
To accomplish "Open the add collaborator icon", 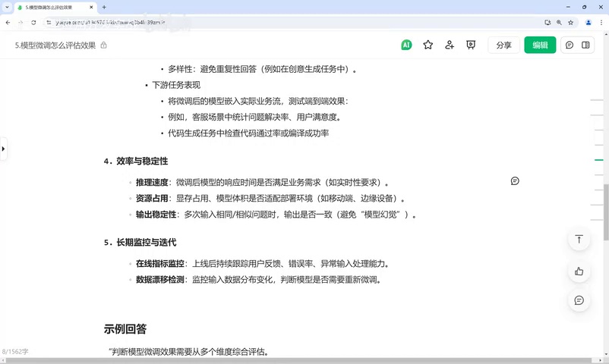I will click(x=450, y=45).
